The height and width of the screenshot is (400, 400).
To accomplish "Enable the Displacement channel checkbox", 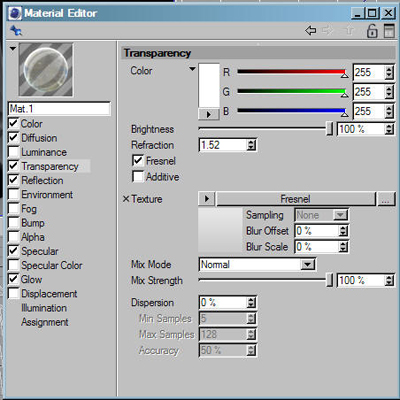I will click(13, 293).
